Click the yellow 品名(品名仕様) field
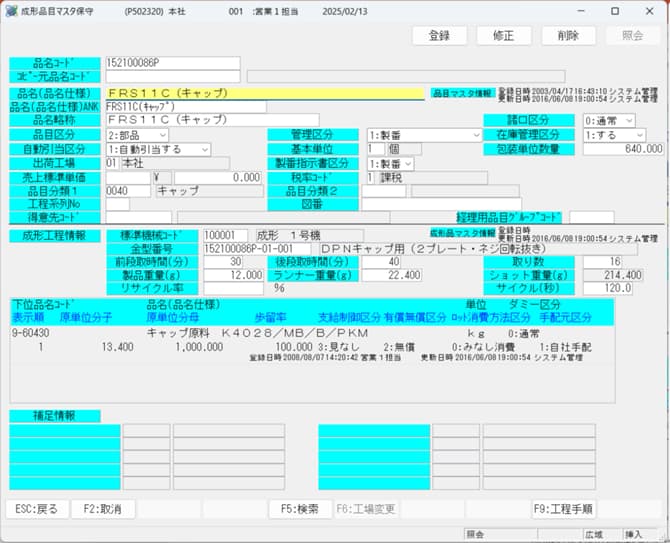Viewport: 670px width, 544px height. click(265, 93)
